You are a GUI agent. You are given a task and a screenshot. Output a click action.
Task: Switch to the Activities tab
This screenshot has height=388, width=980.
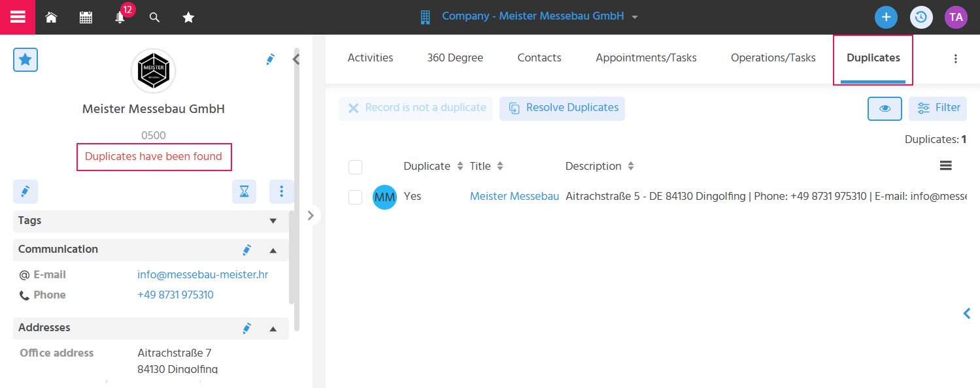click(x=370, y=58)
